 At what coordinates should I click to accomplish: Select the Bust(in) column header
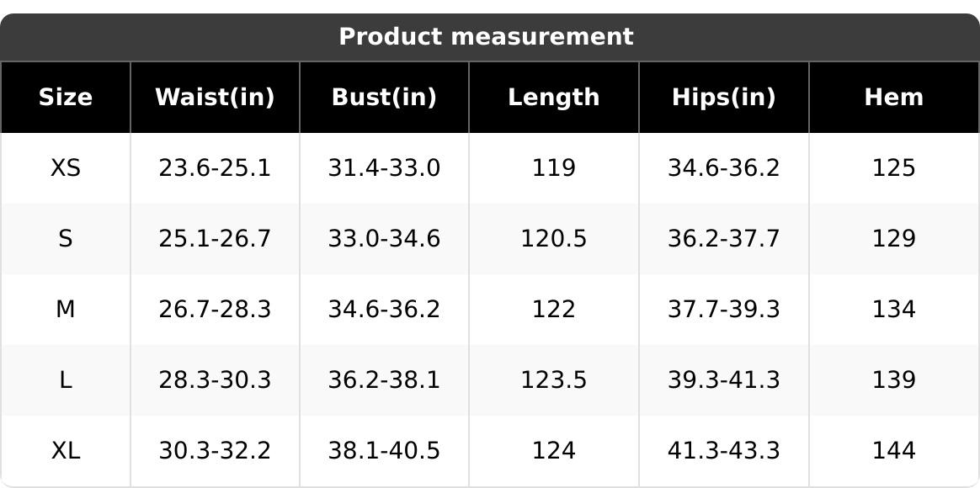click(384, 98)
